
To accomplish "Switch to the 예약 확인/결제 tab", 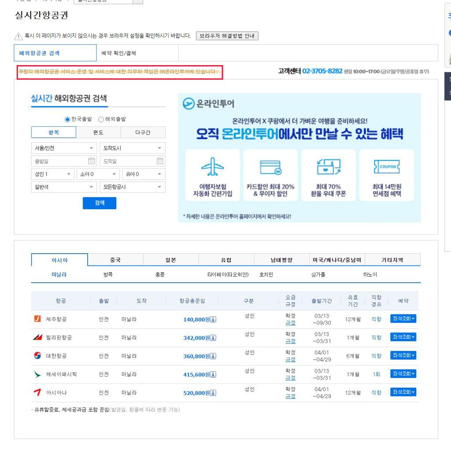I will coord(137,53).
